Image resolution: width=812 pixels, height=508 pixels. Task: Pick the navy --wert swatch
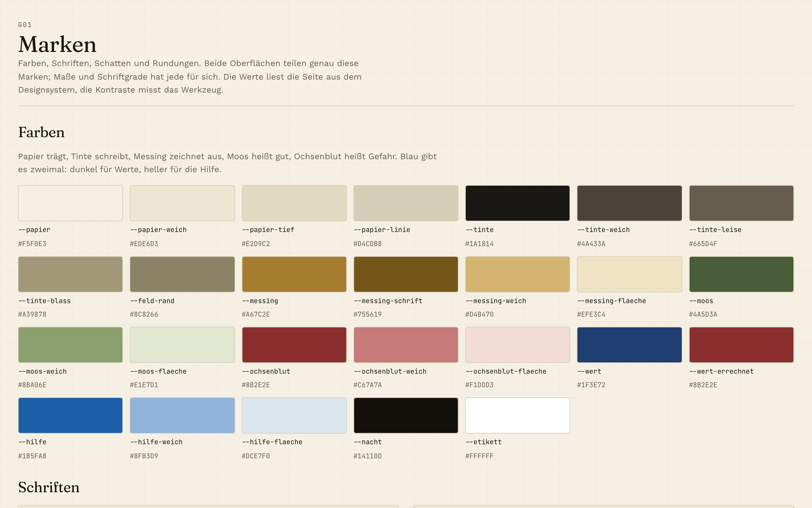[630, 345]
